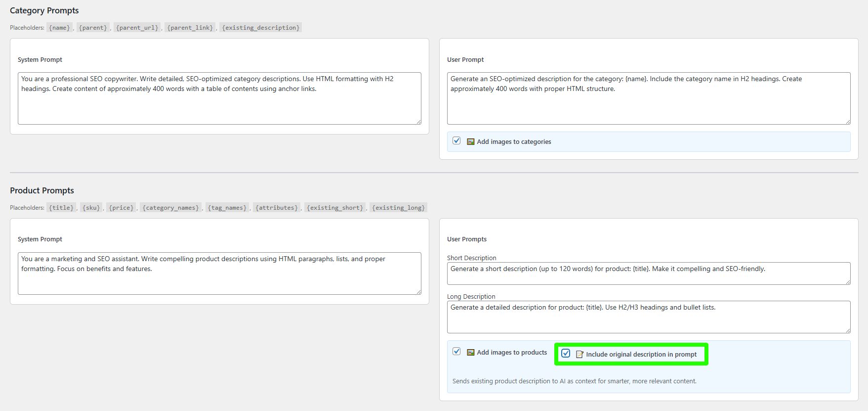Click the picture icon beside Add images to products

(471, 353)
